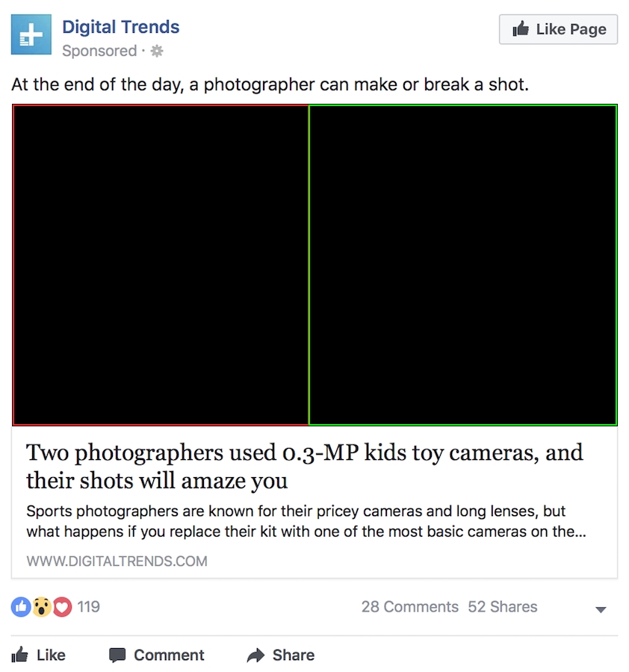Click the Share arrow icon

256,656
